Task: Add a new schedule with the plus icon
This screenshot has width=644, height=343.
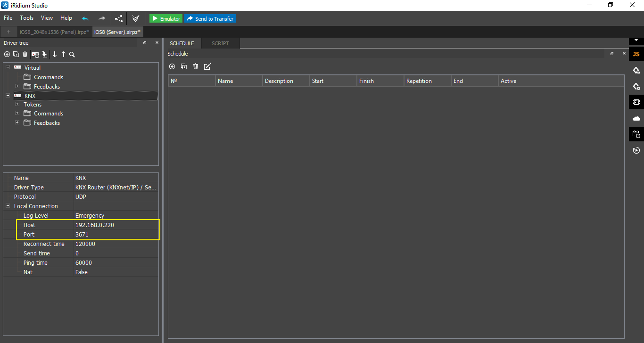Action: pos(172,66)
